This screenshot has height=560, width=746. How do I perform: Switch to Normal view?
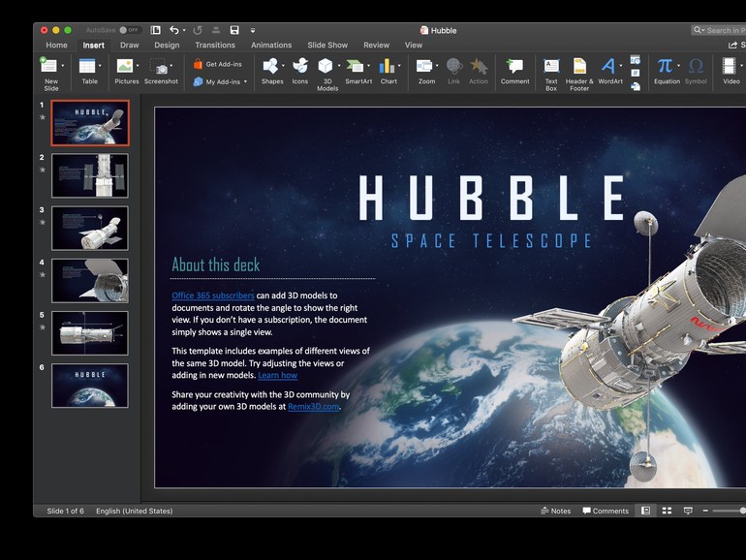[645, 511]
